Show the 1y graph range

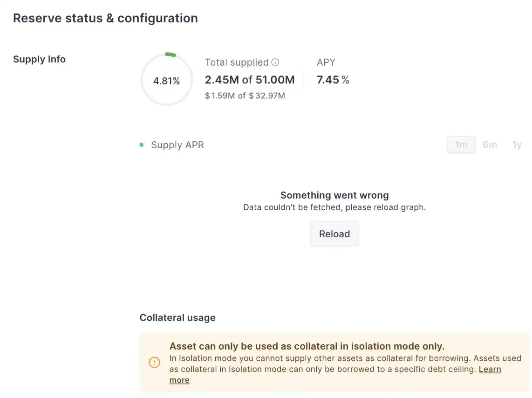pyautogui.click(x=517, y=145)
